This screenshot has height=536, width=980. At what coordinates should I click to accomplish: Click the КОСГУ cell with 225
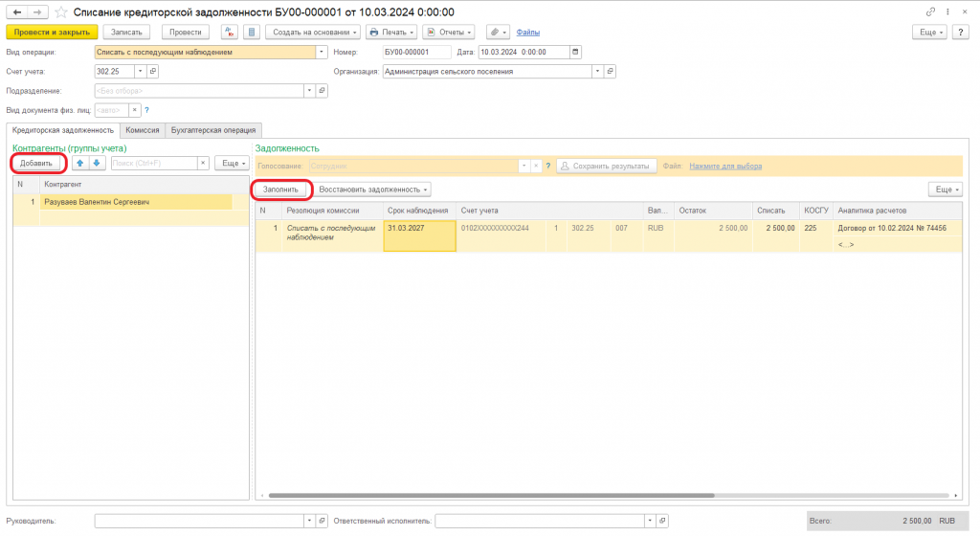815,235
